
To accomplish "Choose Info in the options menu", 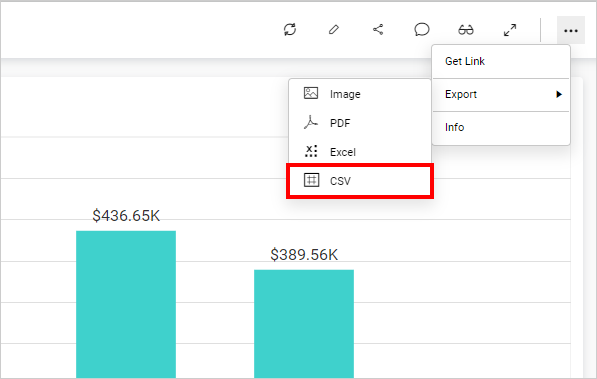I will click(x=501, y=127).
